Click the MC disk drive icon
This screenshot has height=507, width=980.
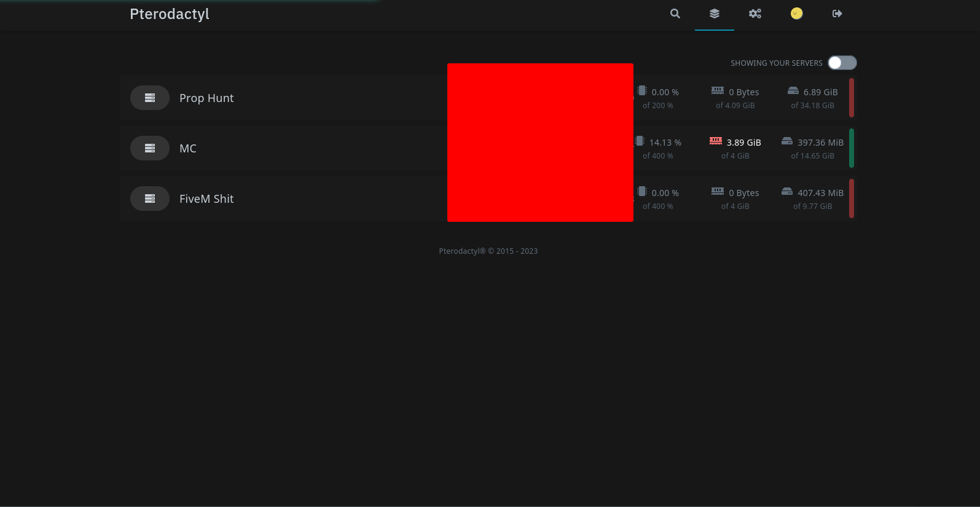tap(787, 141)
